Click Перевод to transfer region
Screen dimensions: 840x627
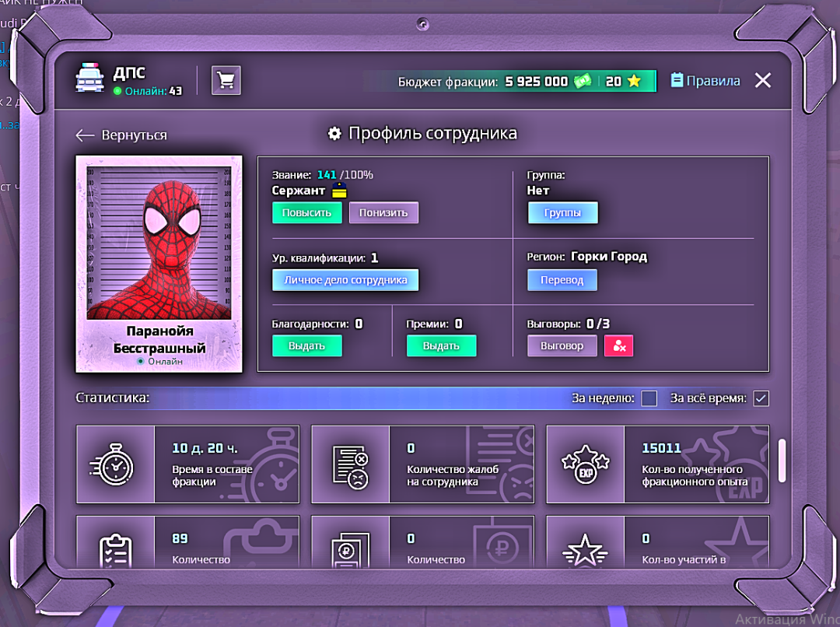pos(562,280)
